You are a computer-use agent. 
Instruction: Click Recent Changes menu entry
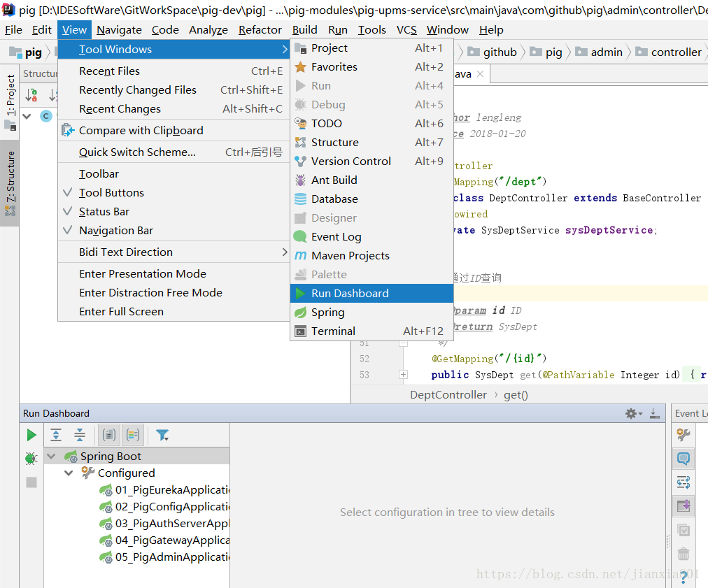pyautogui.click(x=174, y=109)
